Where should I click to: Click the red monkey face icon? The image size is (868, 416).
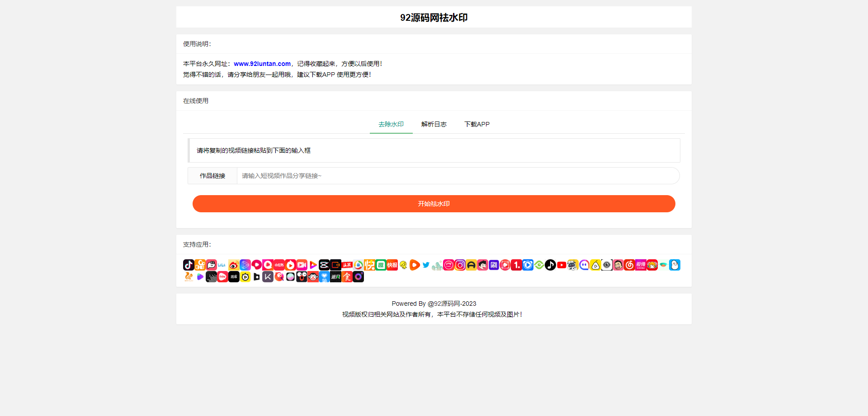coord(313,276)
